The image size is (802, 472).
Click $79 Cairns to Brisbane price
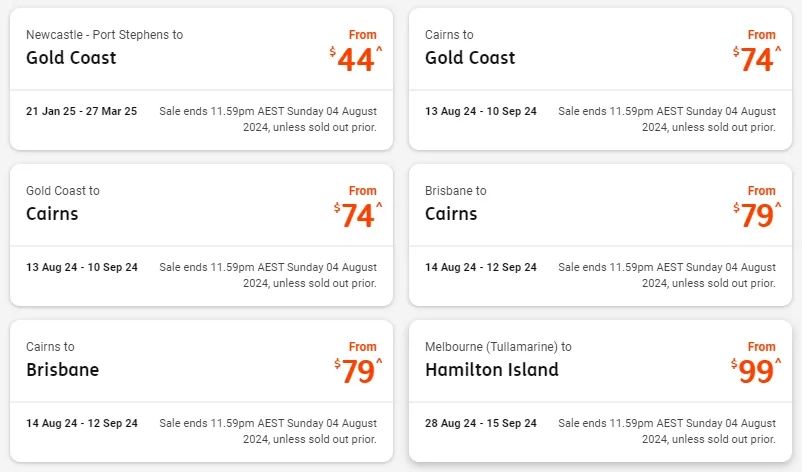358,371
